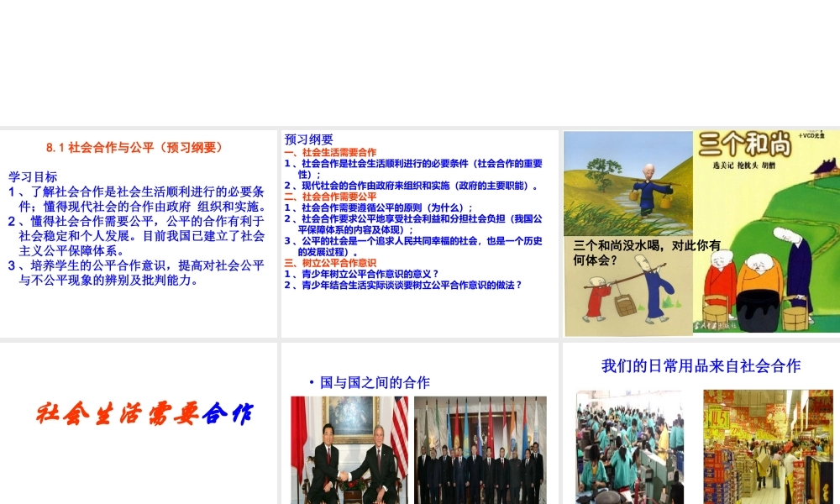The height and width of the screenshot is (504, 840).
Task: Click the 三个和尚 book cover title
Action: tap(744, 144)
